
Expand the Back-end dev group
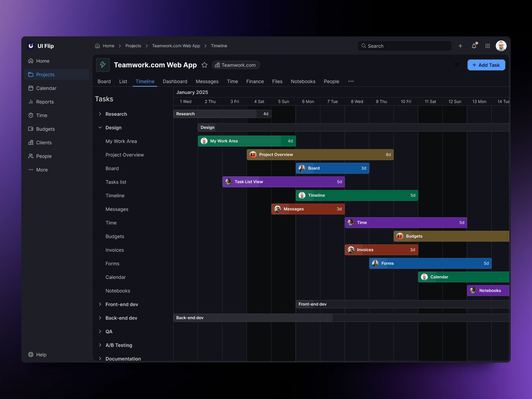[100, 318]
